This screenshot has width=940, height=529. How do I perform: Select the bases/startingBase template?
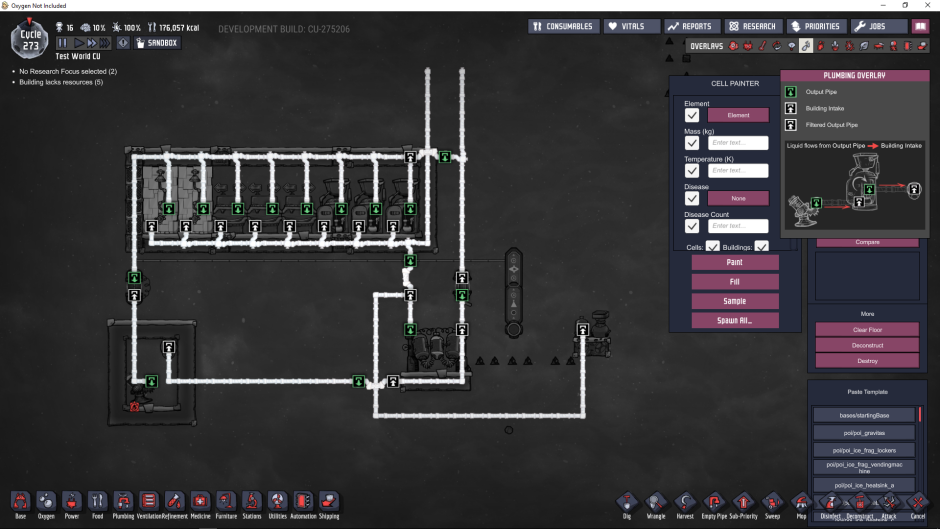864,415
